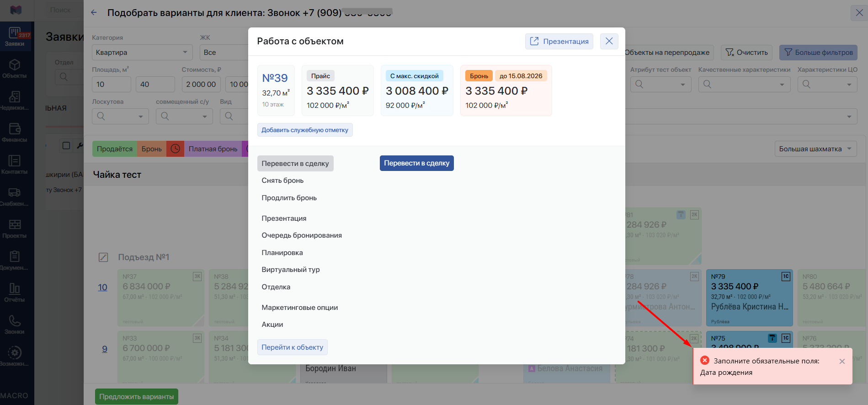
Task: Click the orange Бронь status legend
Action: click(151, 149)
